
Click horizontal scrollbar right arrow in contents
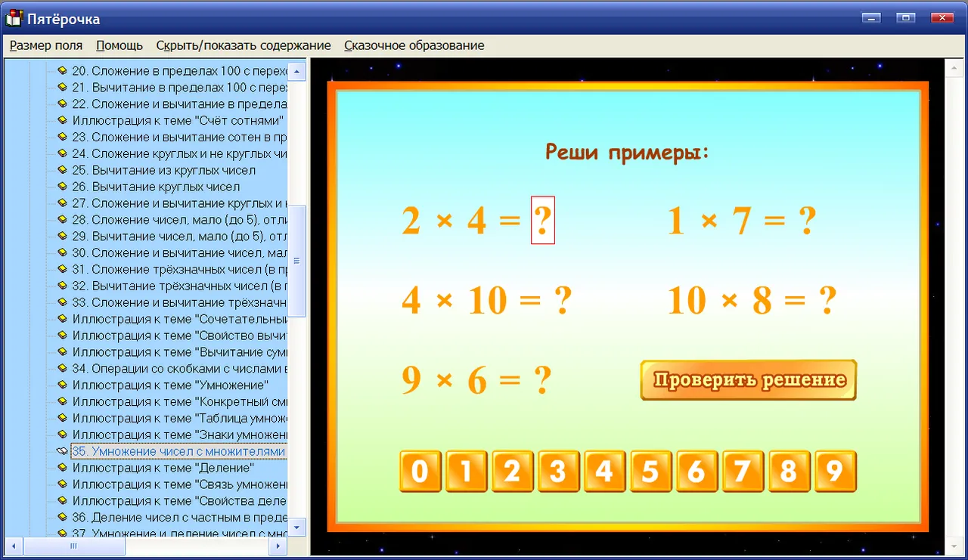click(278, 545)
